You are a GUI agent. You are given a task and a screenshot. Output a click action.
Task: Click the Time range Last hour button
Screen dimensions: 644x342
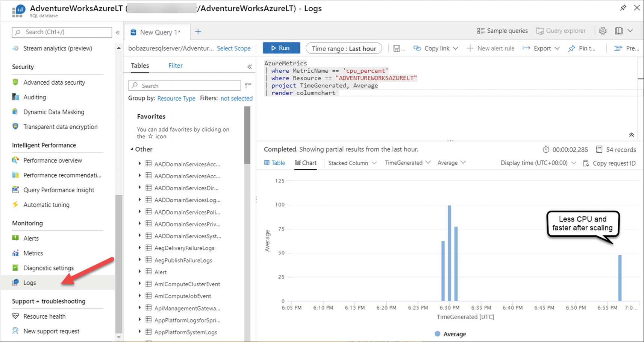(x=344, y=48)
